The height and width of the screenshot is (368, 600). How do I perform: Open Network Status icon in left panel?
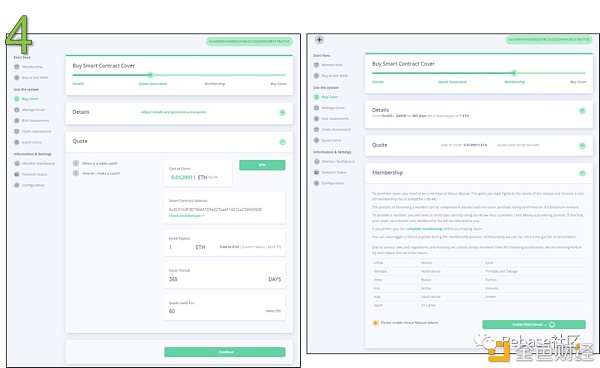(17, 174)
